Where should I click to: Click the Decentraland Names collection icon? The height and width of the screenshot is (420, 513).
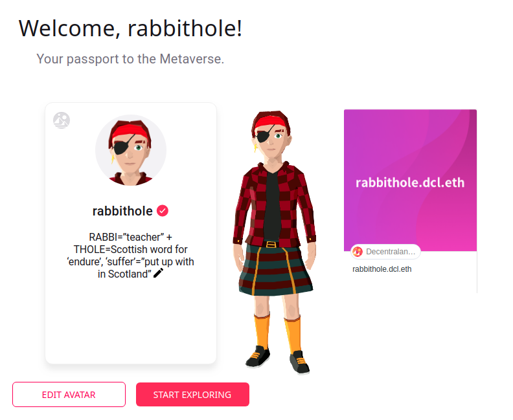(358, 252)
